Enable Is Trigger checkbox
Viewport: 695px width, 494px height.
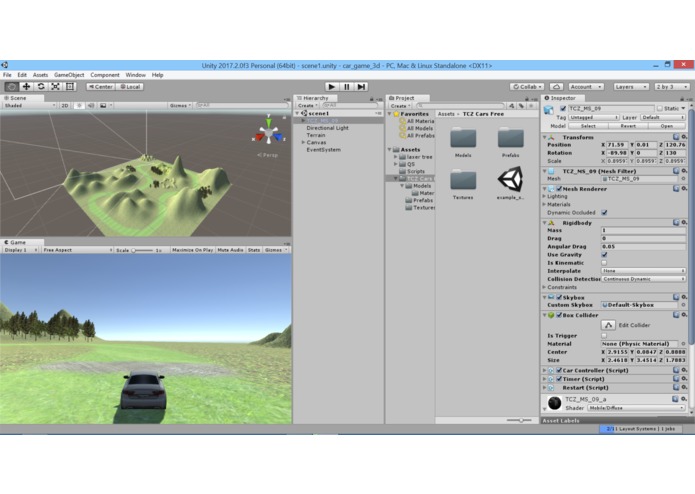click(604, 335)
